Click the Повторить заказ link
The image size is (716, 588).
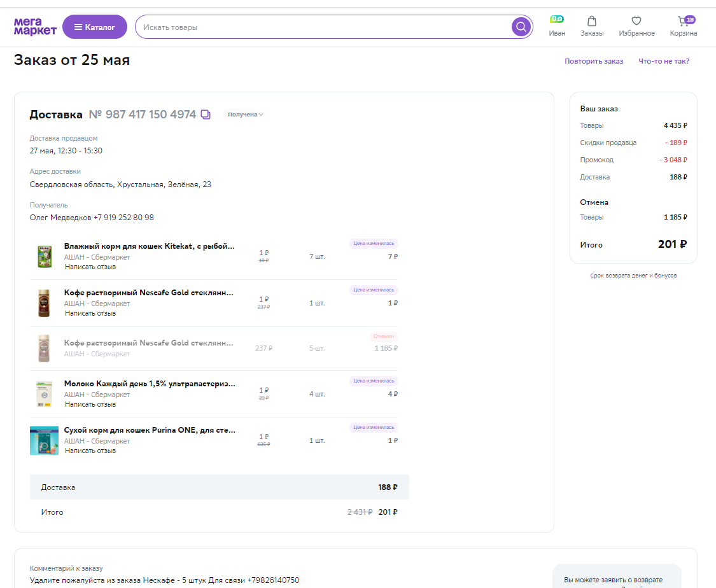(594, 61)
